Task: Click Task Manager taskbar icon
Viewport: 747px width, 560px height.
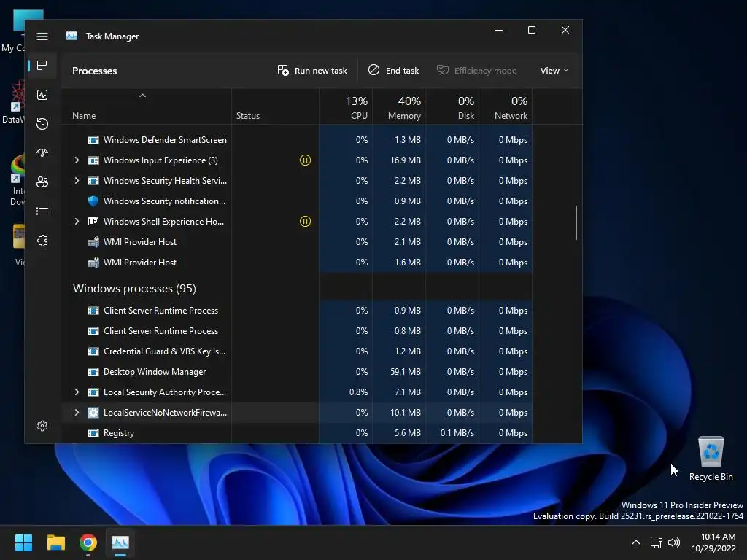Action: pos(120,542)
